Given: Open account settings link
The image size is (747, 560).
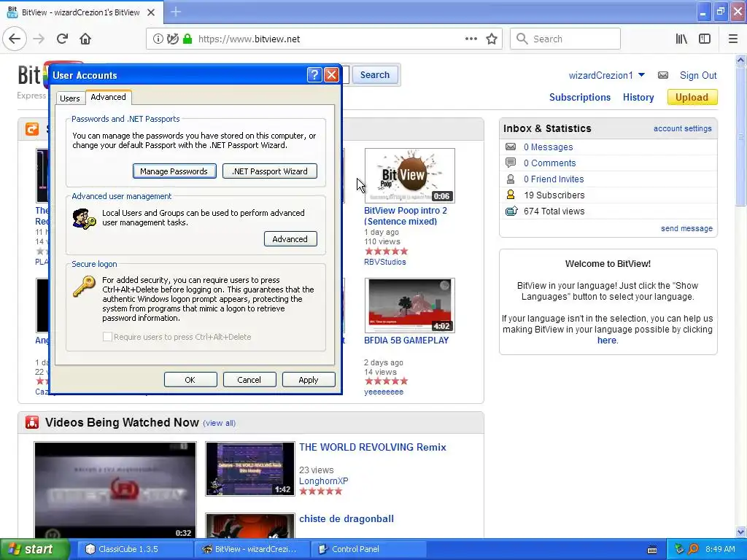Looking at the screenshot, I should tap(682, 128).
